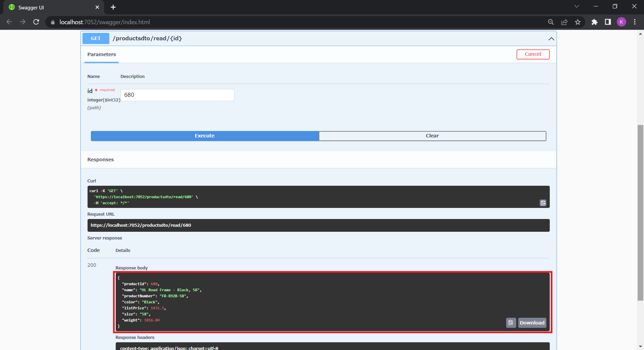Click the color value Black

(x=150, y=302)
